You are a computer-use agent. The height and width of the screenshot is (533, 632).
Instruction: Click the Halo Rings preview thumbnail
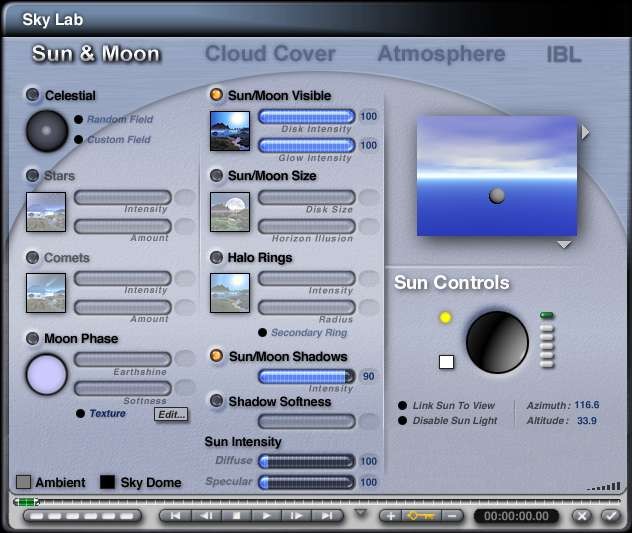pos(229,293)
